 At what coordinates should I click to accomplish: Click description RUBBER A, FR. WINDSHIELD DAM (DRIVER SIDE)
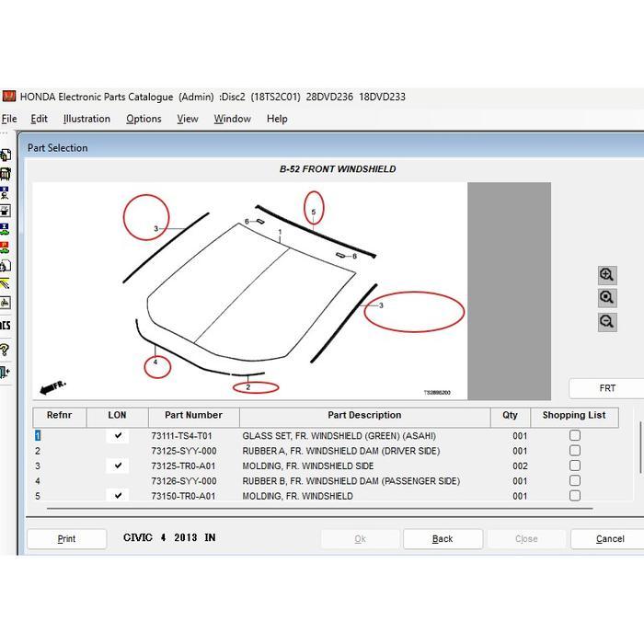tap(341, 451)
